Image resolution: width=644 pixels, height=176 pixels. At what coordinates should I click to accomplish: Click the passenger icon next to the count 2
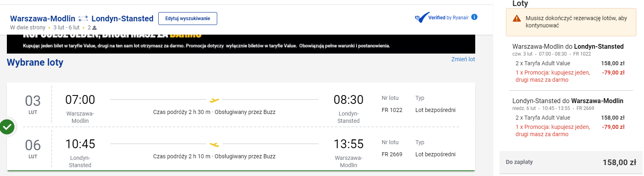(94, 28)
